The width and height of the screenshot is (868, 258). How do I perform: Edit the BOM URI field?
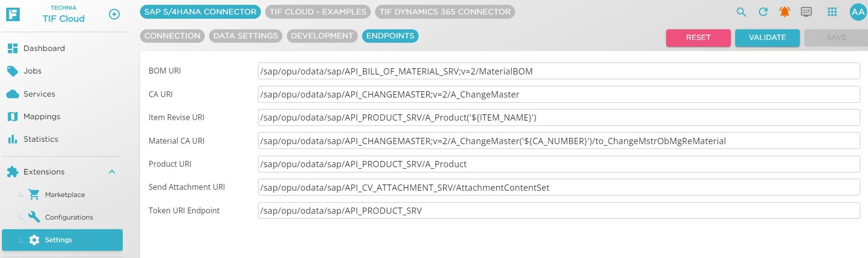tap(559, 71)
